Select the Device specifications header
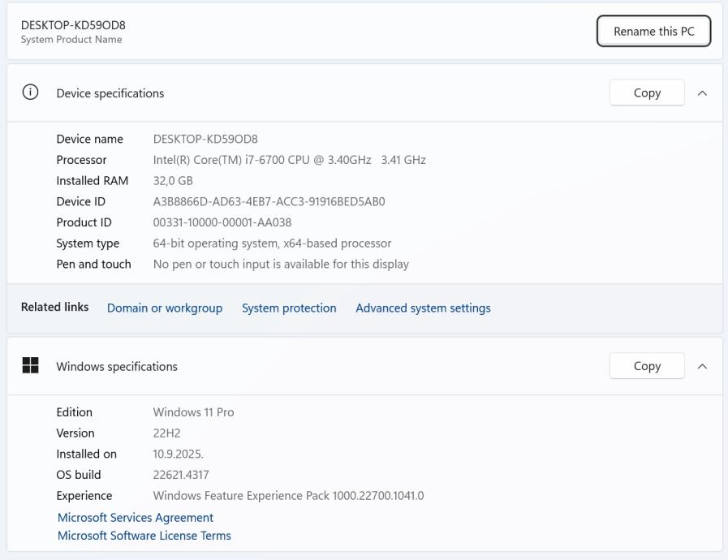The image size is (728, 560). tap(110, 93)
